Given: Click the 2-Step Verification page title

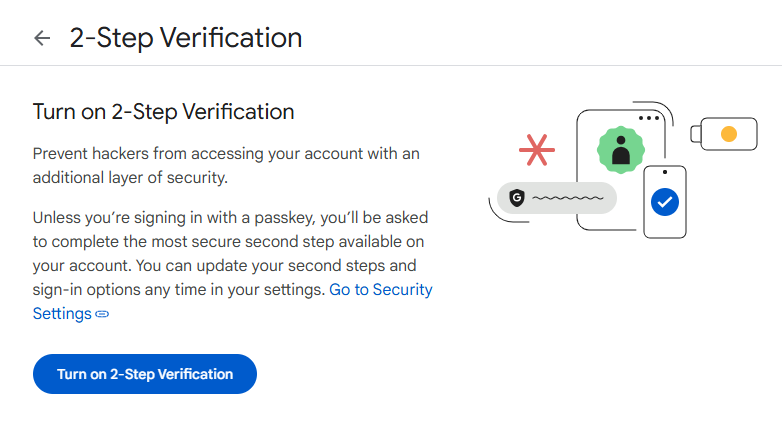Looking at the screenshot, I should click(185, 38).
